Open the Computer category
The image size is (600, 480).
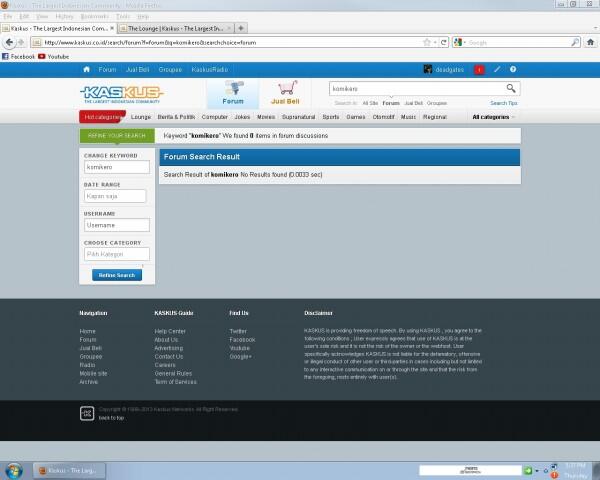click(x=215, y=117)
